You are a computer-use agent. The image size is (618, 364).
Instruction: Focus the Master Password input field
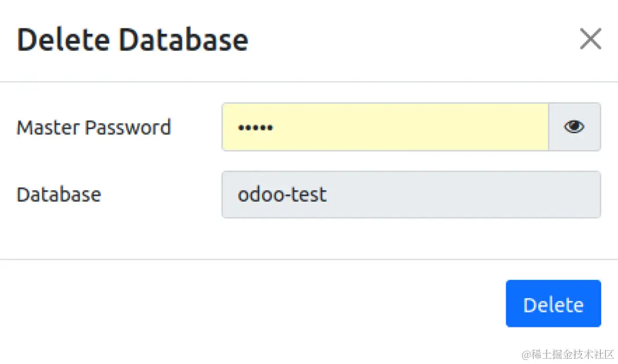pos(385,127)
